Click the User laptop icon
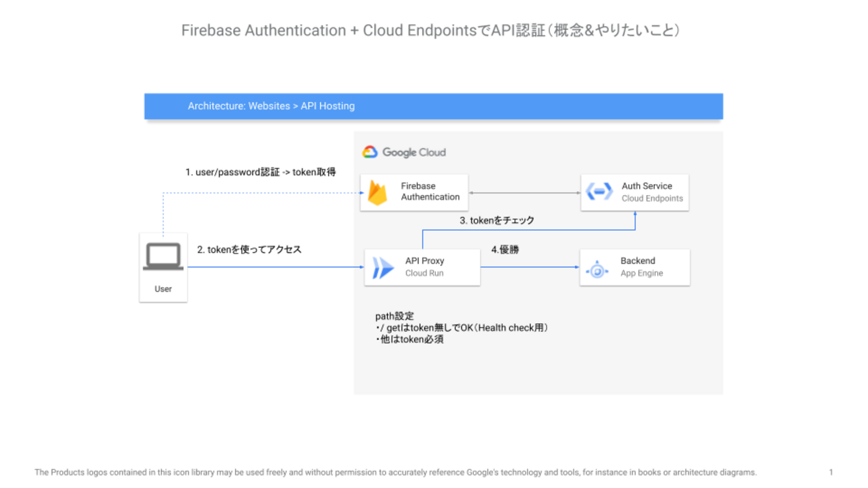Viewport: 868px width, 488px height. click(x=163, y=257)
